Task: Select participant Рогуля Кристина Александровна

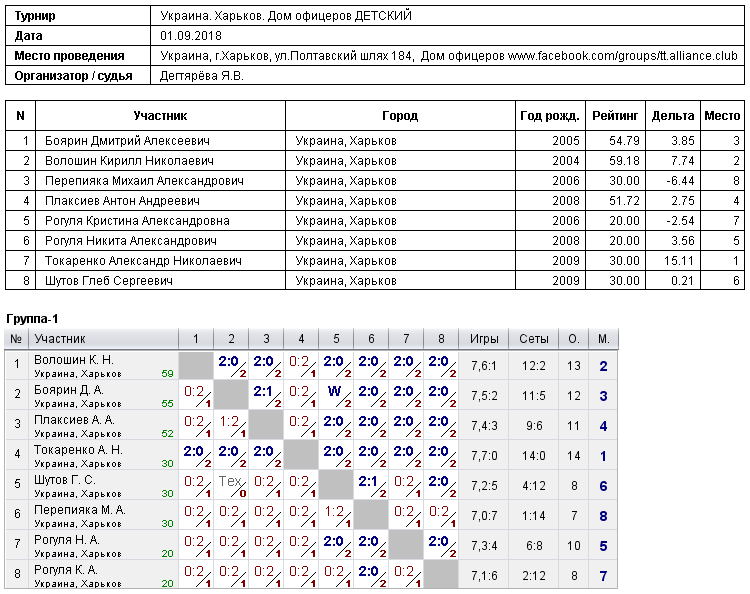Action: click(137, 221)
